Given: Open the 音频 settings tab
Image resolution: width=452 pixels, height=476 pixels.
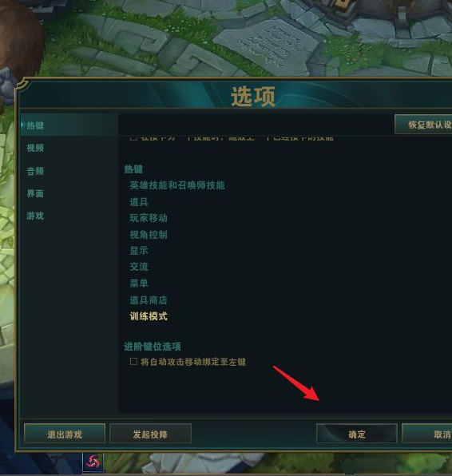Looking at the screenshot, I should point(35,171).
